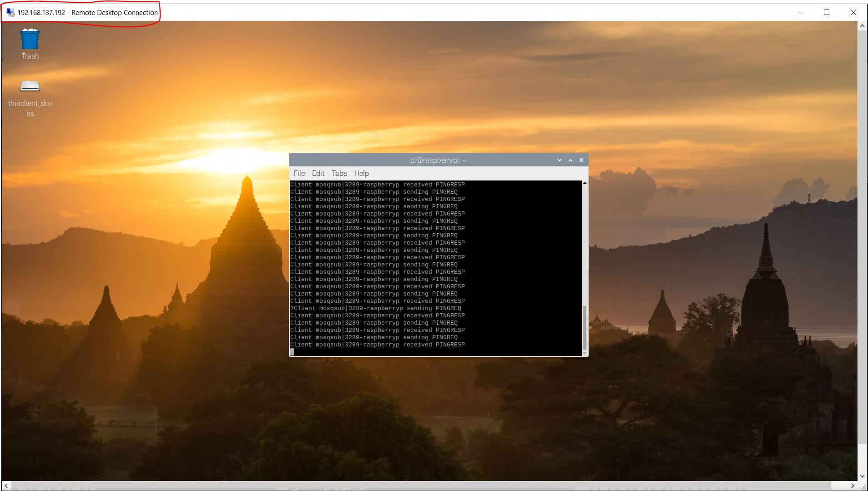Open the Trash desktop icon
Image resolution: width=868 pixels, height=491 pixels.
[30, 40]
